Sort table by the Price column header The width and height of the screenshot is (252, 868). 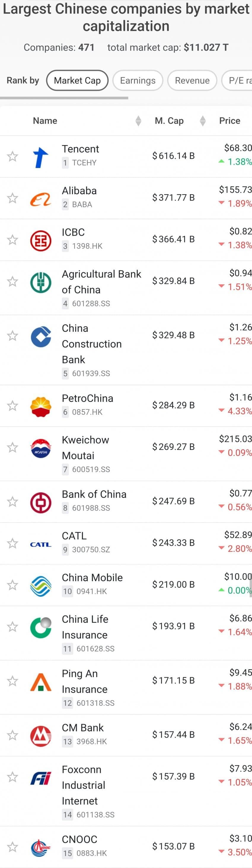229,120
